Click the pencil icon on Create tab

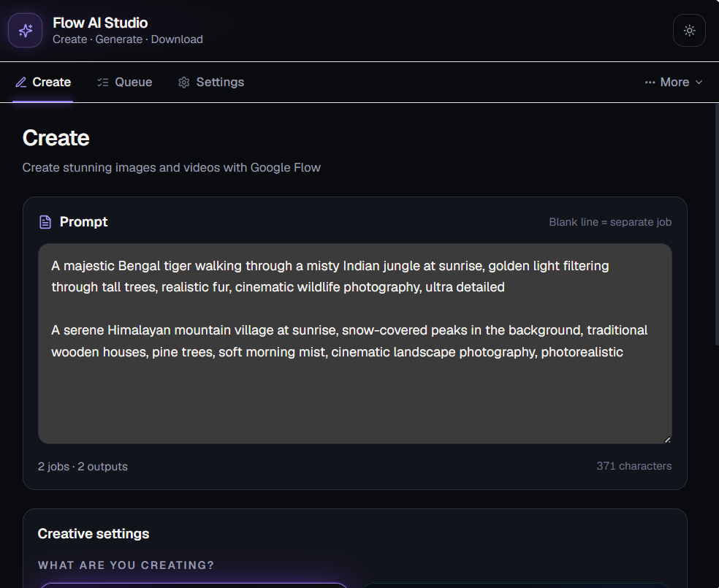pyautogui.click(x=21, y=82)
